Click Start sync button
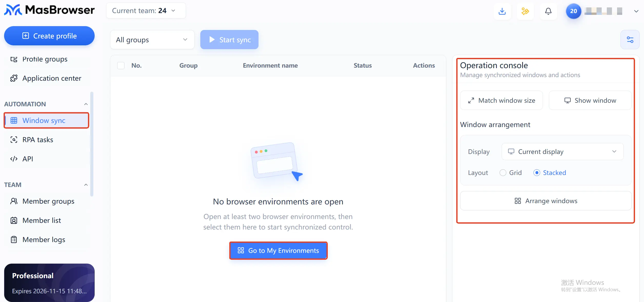The image size is (644, 302). pyautogui.click(x=229, y=40)
